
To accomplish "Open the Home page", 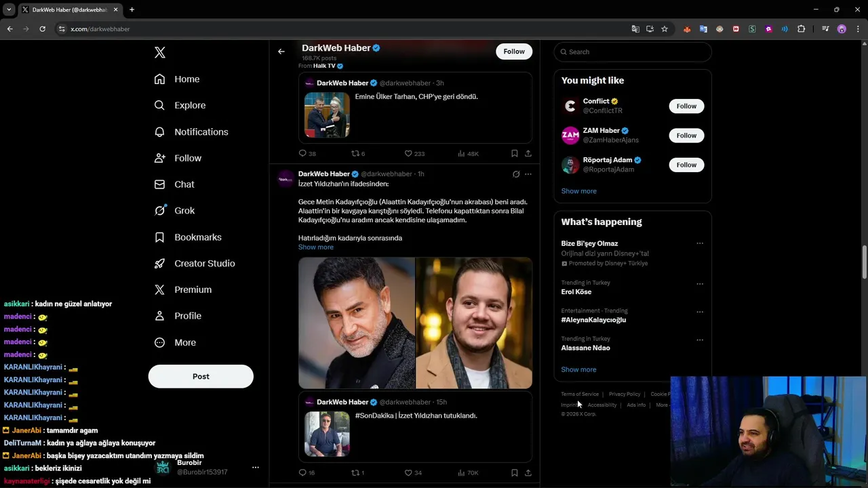I will point(177,79).
